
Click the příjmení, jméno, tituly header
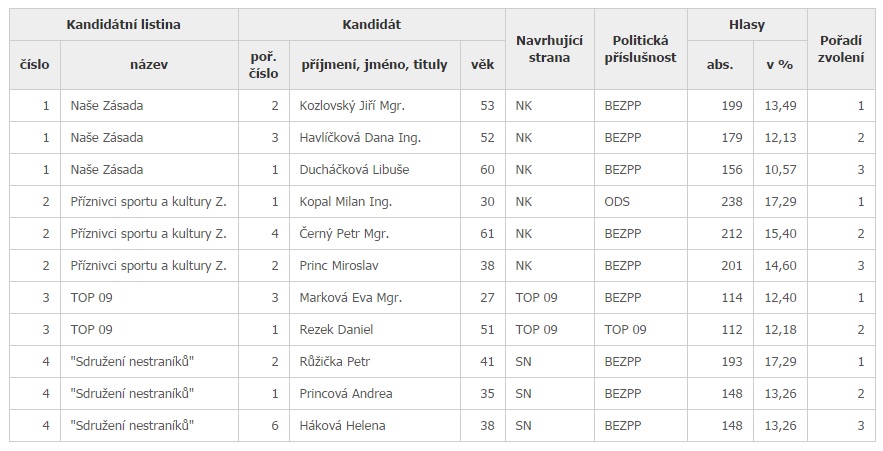click(x=374, y=65)
